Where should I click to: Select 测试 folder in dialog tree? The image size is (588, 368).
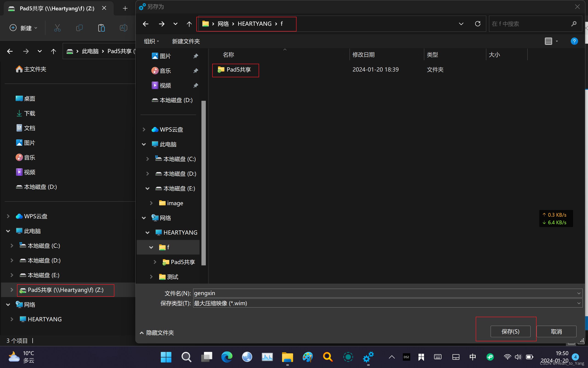pyautogui.click(x=169, y=277)
